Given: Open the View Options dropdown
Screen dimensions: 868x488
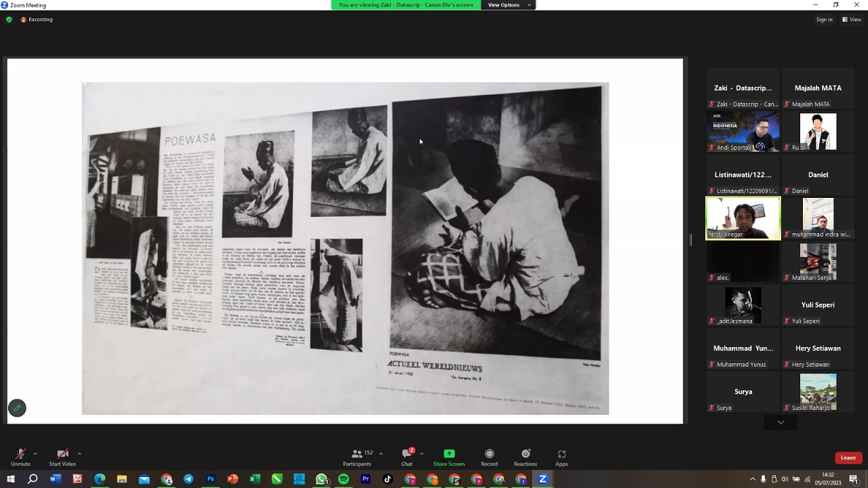Looking at the screenshot, I should coord(507,5).
